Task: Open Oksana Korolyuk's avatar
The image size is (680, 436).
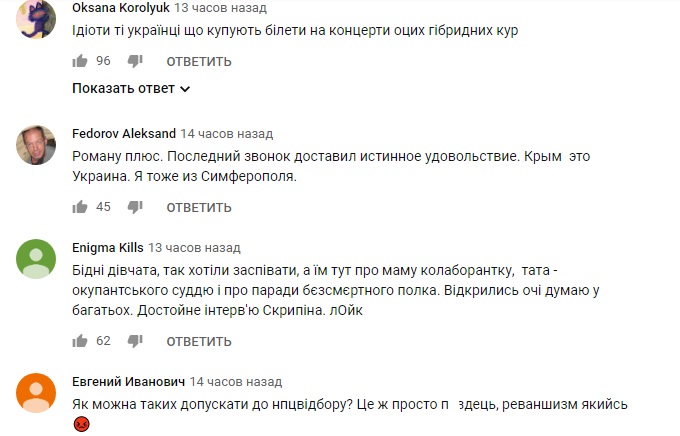Action: (x=36, y=19)
